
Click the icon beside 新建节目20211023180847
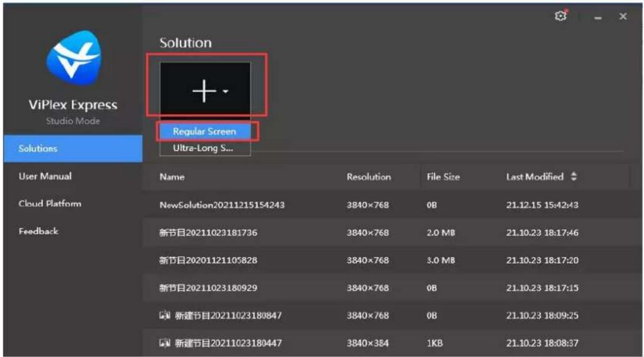(165, 315)
